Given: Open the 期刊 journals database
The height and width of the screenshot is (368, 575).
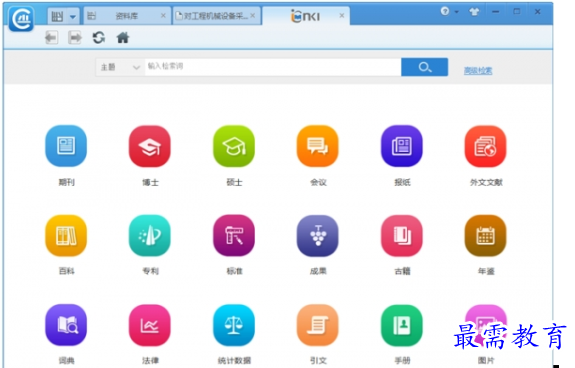Looking at the screenshot, I should pyautogui.click(x=66, y=146).
